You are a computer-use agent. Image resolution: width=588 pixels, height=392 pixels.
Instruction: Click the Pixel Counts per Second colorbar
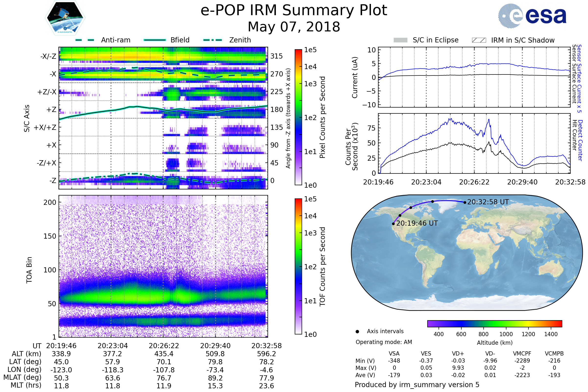[x=298, y=117]
